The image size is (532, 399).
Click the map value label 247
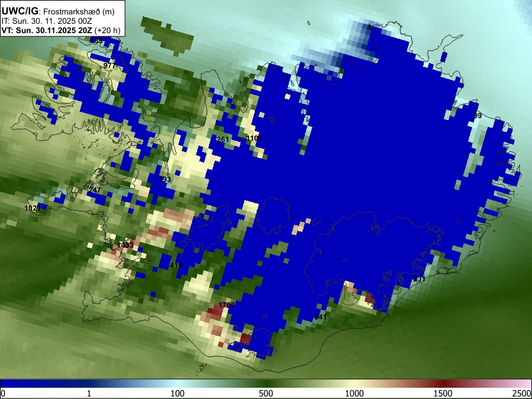(x=95, y=190)
